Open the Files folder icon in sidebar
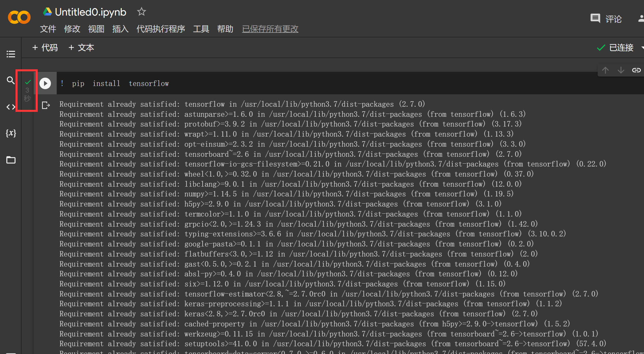644x354 pixels. pyautogui.click(x=11, y=160)
